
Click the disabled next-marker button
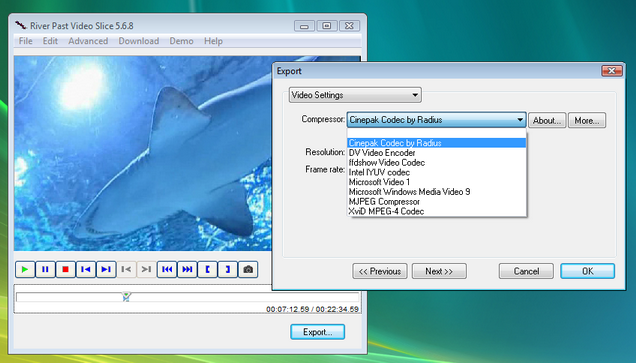pos(146,269)
